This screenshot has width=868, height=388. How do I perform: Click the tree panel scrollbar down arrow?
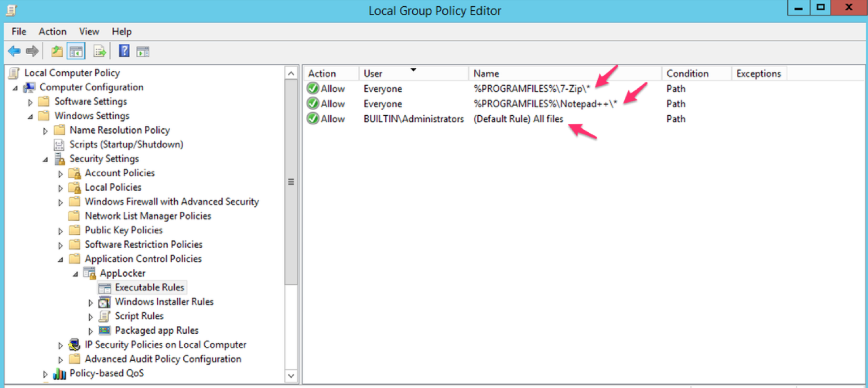coord(291,376)
